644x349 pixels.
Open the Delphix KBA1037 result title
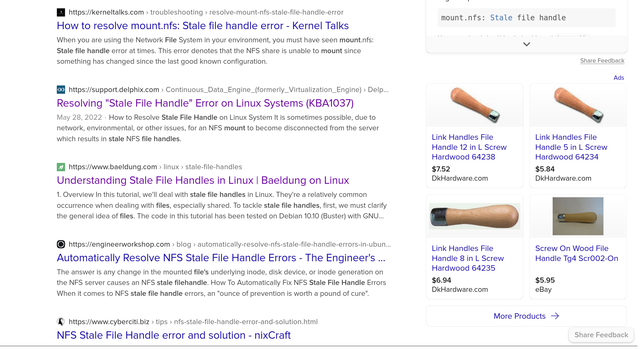[205, 103]
